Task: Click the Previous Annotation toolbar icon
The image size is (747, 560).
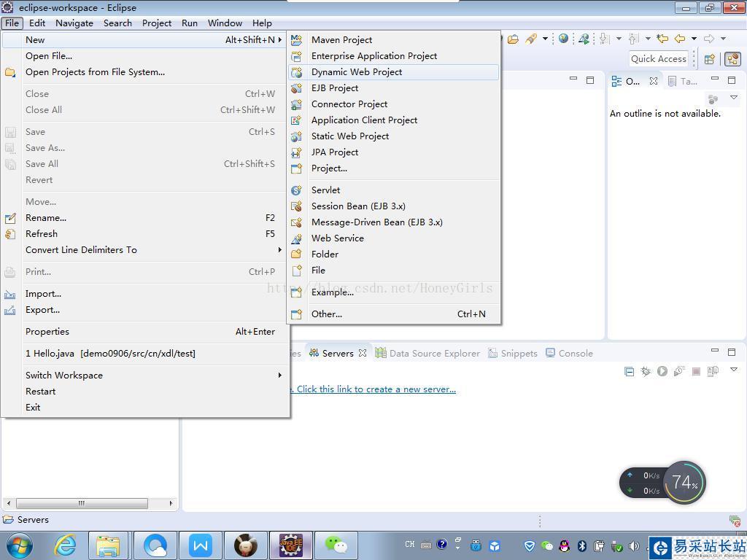Action: (x=634, y=39)
